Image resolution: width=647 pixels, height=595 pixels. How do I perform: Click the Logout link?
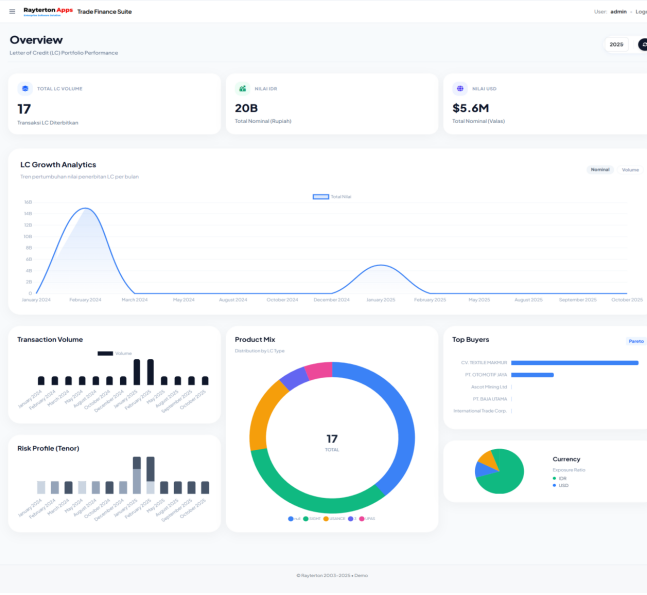click(640, 11)
